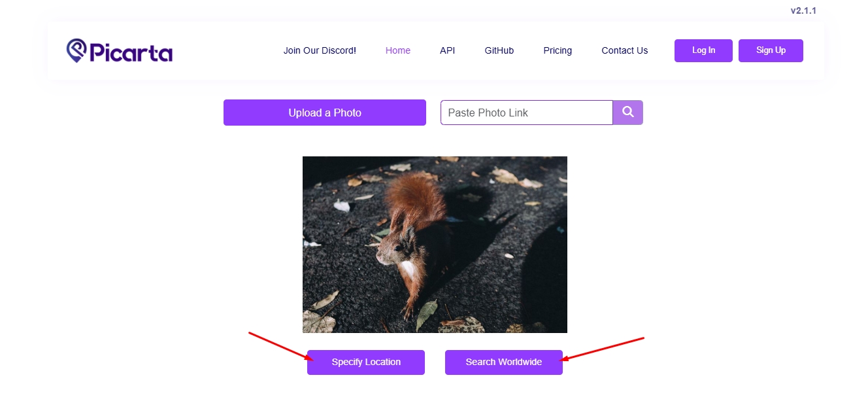
Task: Click the Specify Location button
Action: coord(366,362)
